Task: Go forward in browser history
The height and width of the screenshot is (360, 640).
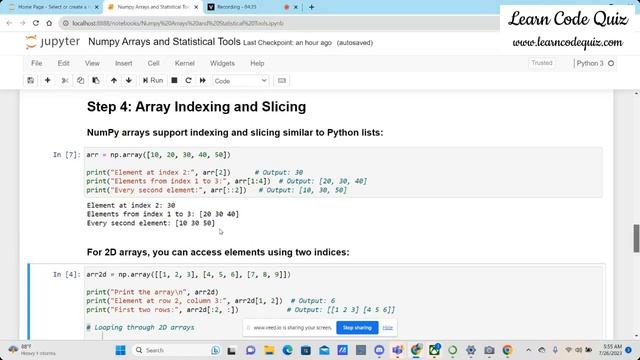Action: pyautogui.click(x=22, y=23)
